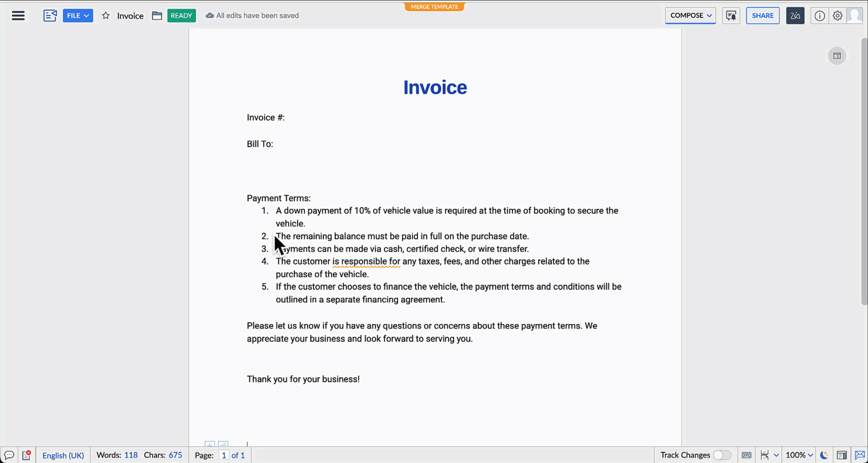Mark the document as favorite with star

pyautogui.click(x=106, y=16)
